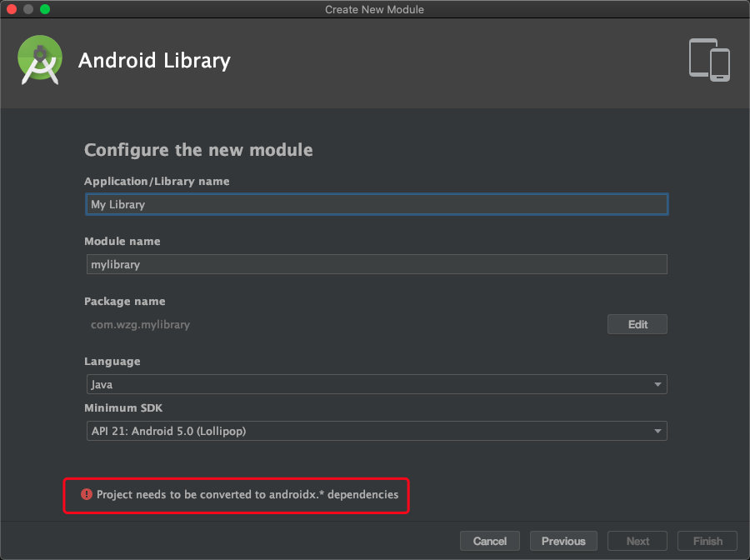Click the 'Android Library' title
This screenshot has height=560, width=750.
(154, 61)
